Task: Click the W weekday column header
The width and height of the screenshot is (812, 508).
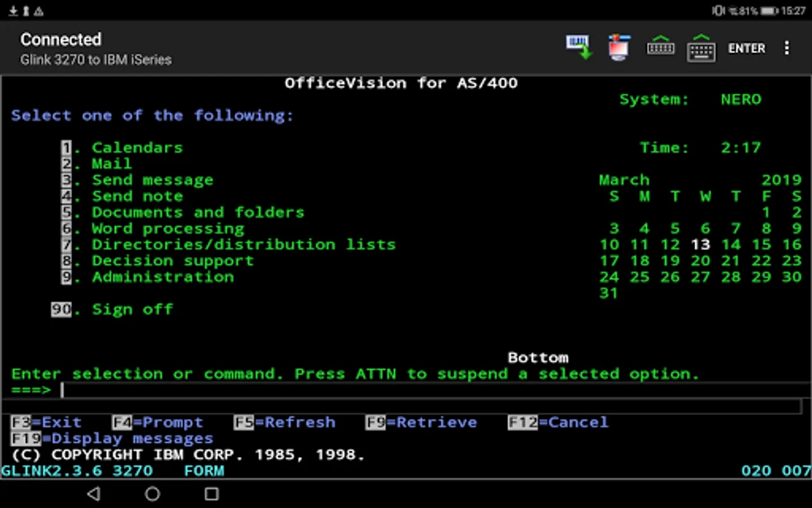Action: coord(705,196)
